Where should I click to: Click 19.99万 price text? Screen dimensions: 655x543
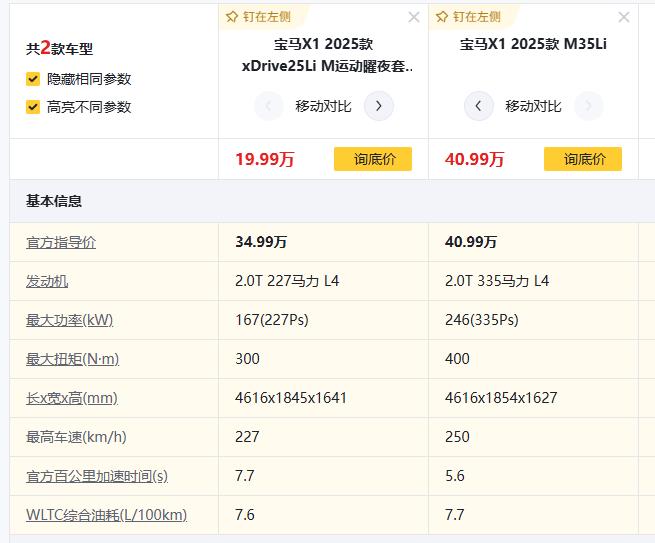pos(265,159)
